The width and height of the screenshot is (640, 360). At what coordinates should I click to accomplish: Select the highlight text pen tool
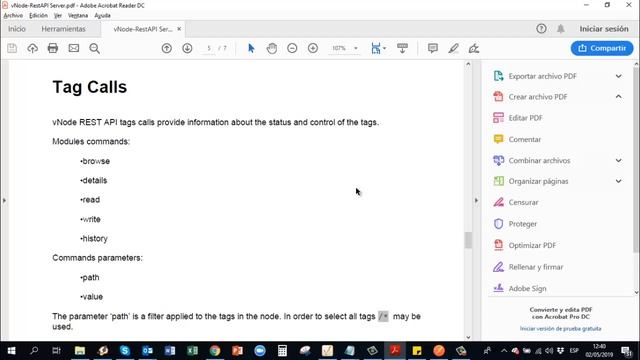click(x=453, y=48)
